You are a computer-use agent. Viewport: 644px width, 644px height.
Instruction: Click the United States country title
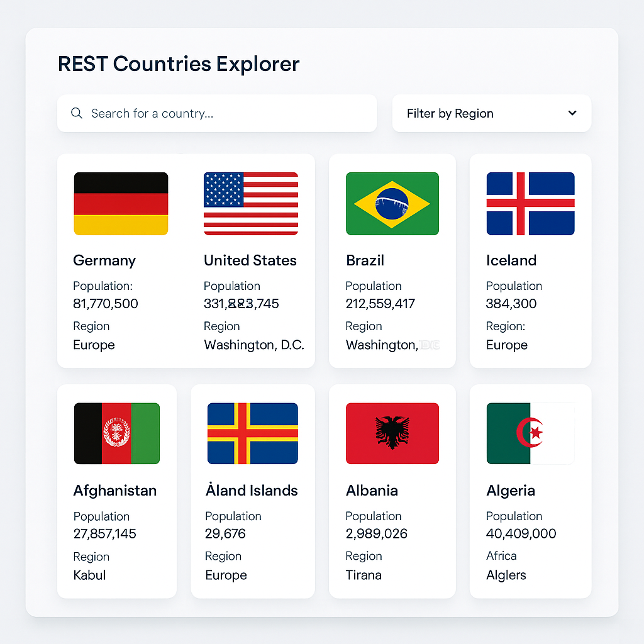tap(250, 260)
